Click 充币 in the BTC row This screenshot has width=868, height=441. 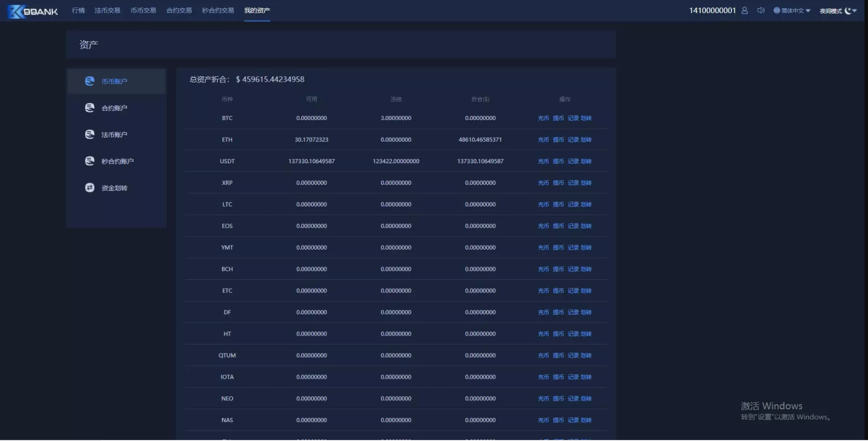coord(543,118)
